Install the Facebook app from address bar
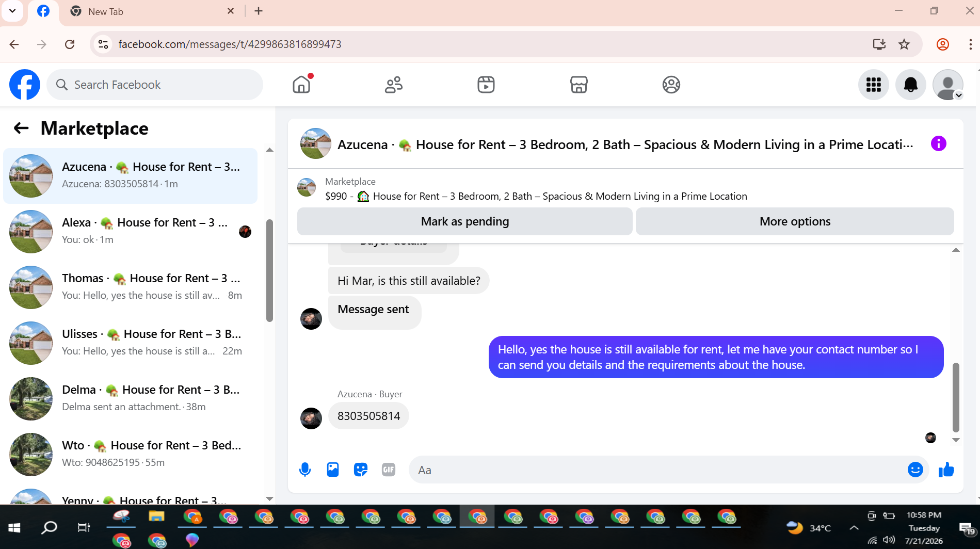The width and height of the screenshot is (980, 549). [x=879, y=44]
